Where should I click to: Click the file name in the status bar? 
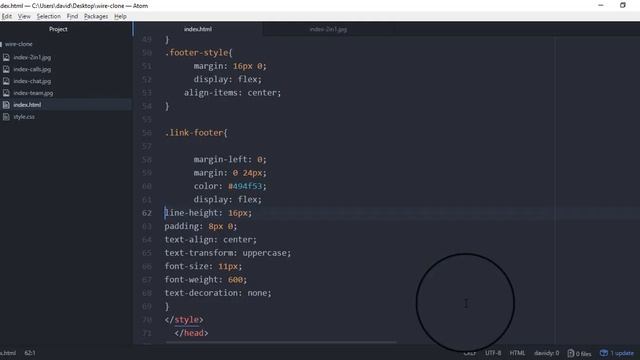[x=8, y=353]
